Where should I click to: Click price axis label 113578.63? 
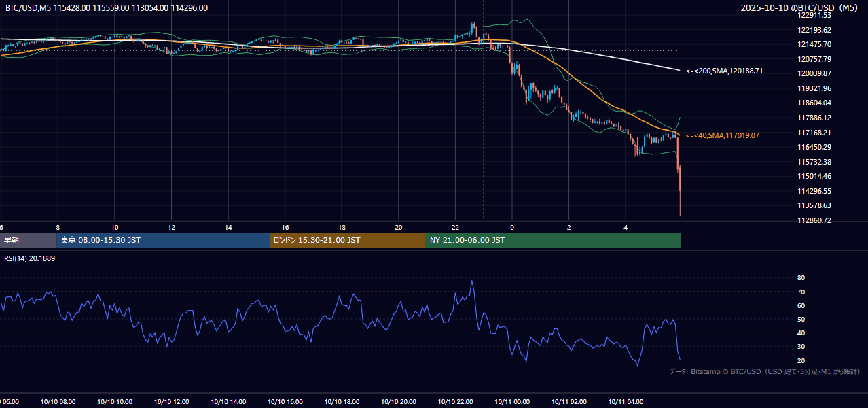[x=814, y=205]
